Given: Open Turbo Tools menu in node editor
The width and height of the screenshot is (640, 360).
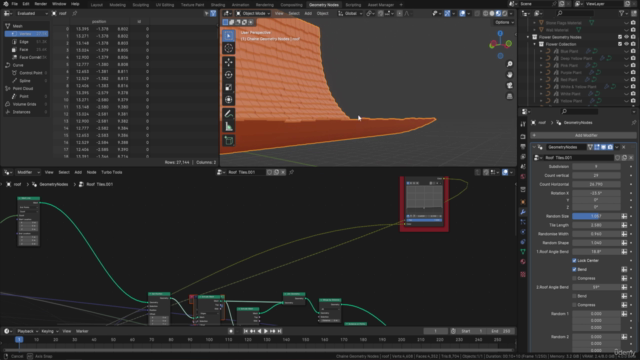Looking at the screenshot, I should click(111, 172).
